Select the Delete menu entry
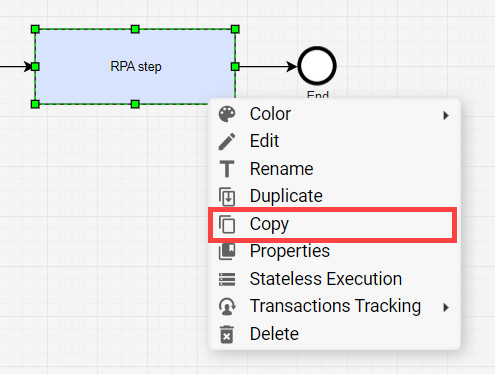This screenshot has height=374, width=495. point(335,334)
